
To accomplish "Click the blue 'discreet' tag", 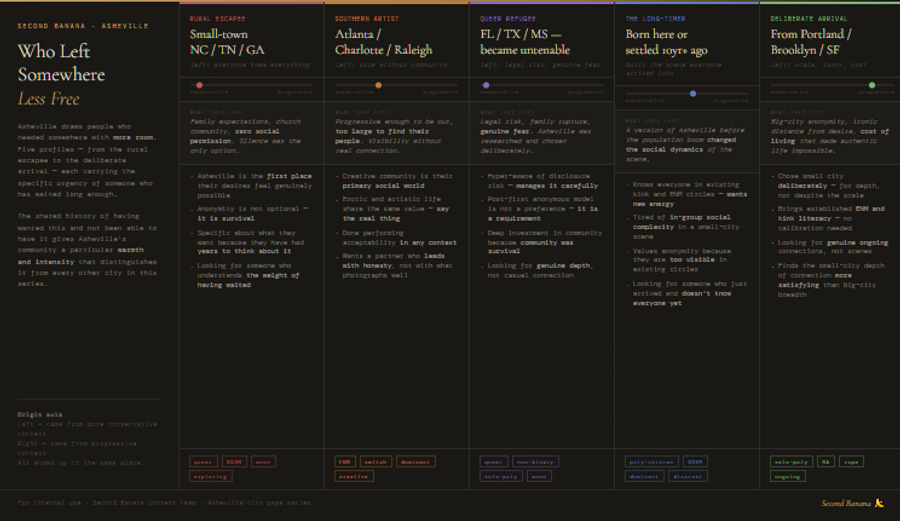I will pos(688,476).
